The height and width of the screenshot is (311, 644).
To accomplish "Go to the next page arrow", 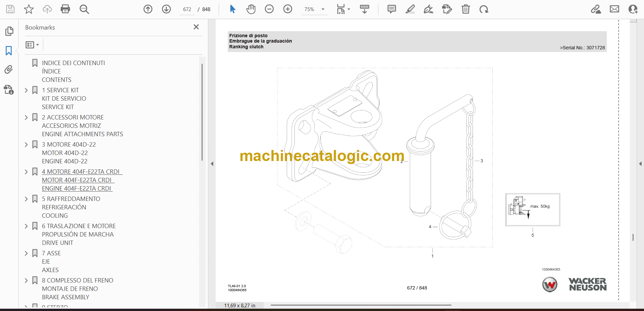I will (166, 9).
